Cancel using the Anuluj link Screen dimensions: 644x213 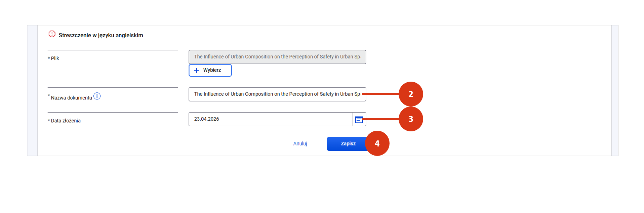click(x=300, y=144)
